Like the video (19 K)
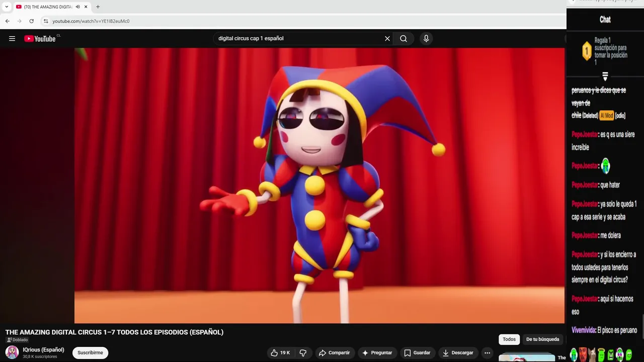644x362 pixels. coord(280,353)
